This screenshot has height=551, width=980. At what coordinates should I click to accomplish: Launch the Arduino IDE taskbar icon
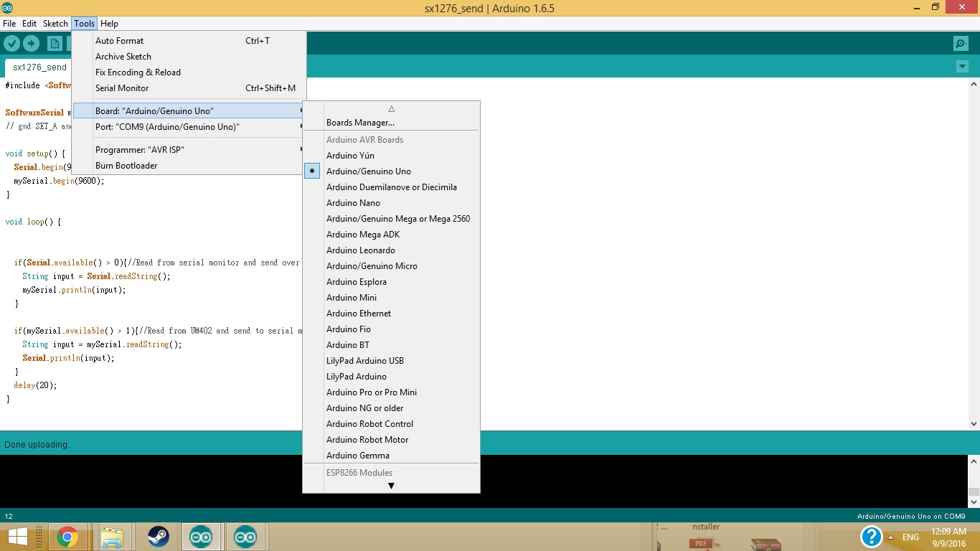[202, 536]
